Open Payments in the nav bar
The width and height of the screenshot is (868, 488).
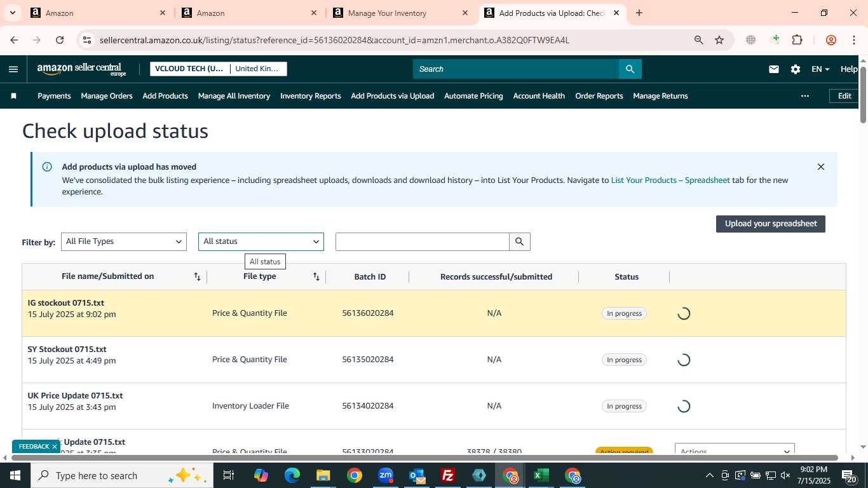coord(54,96)
